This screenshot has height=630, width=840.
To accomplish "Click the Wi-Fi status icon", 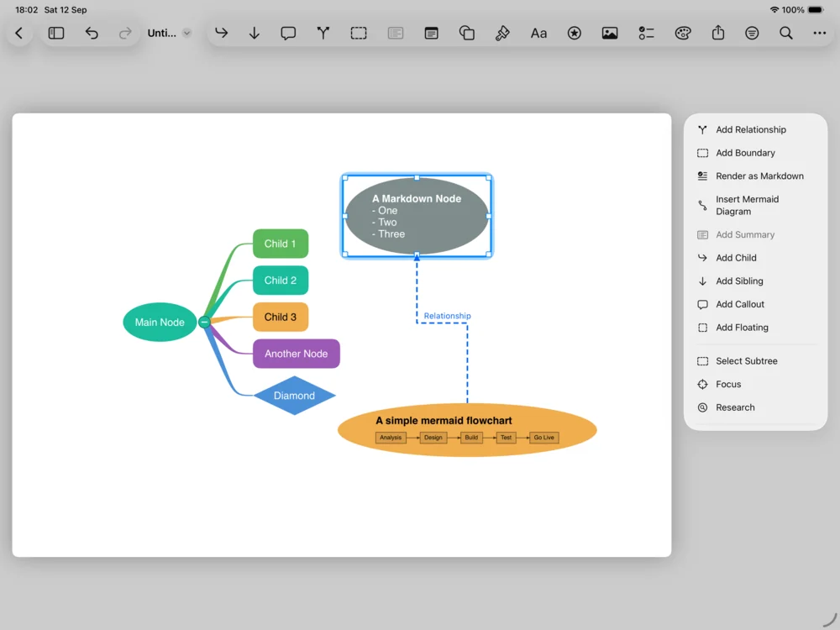I will (x=774, y=9).
